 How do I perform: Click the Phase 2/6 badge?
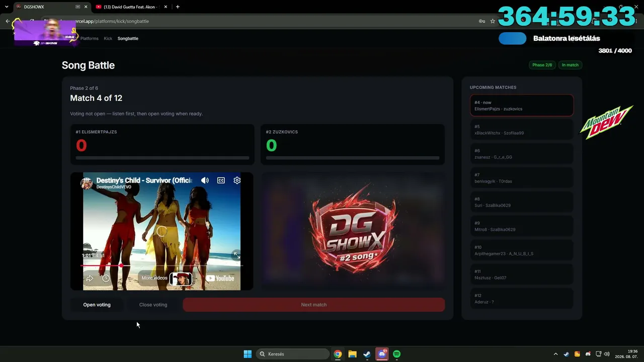pyautogui.click(x=542, y=65)
